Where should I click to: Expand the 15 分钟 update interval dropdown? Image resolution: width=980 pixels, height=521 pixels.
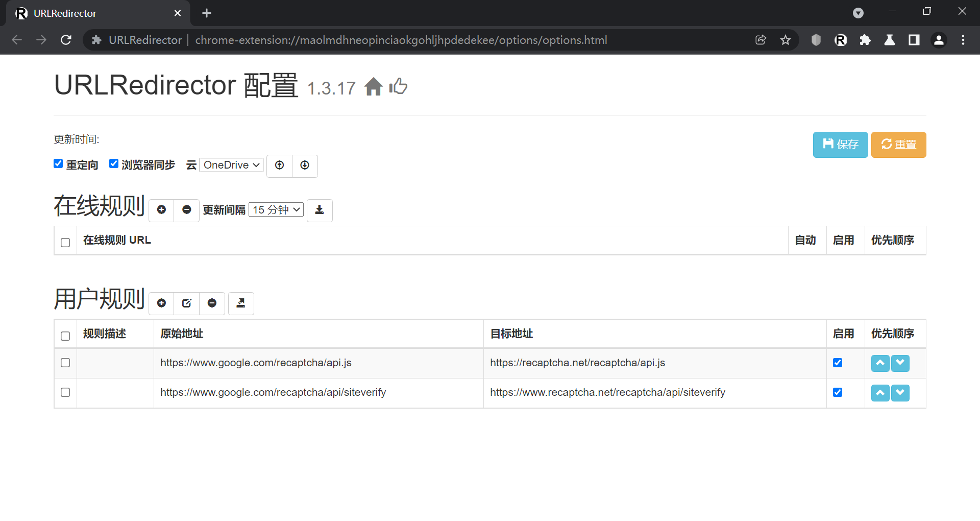pyautogui.click(x=276, y=210)
